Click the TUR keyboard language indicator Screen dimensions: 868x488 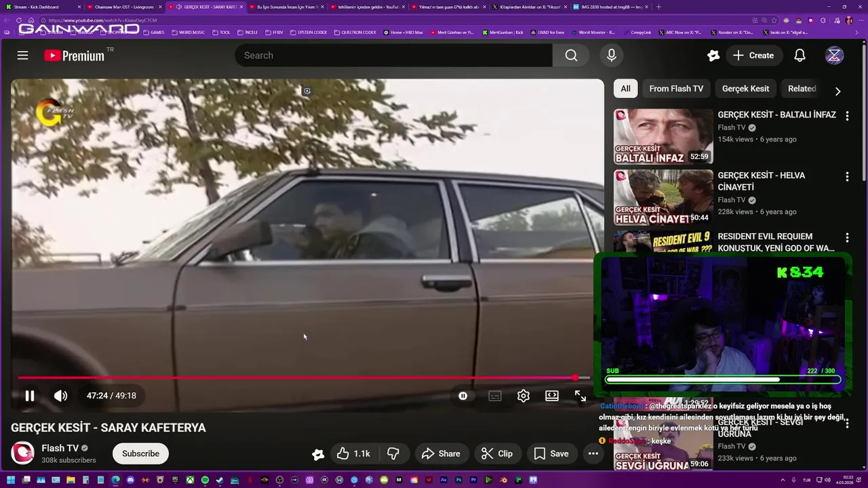[806, 480]
